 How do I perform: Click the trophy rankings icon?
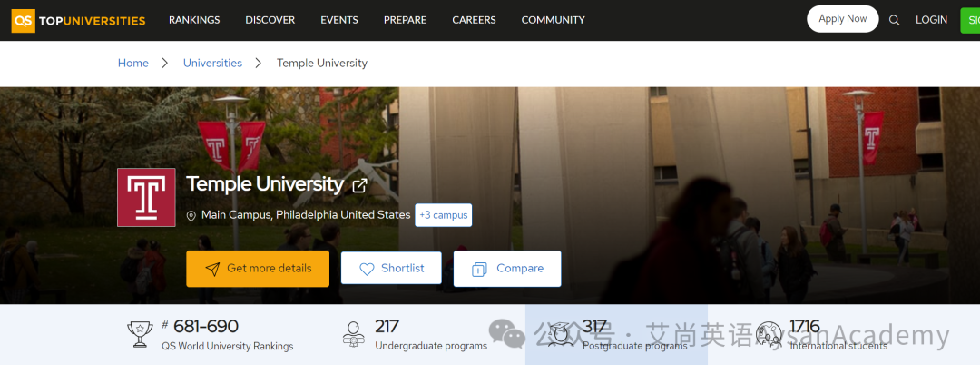point(140,334)
